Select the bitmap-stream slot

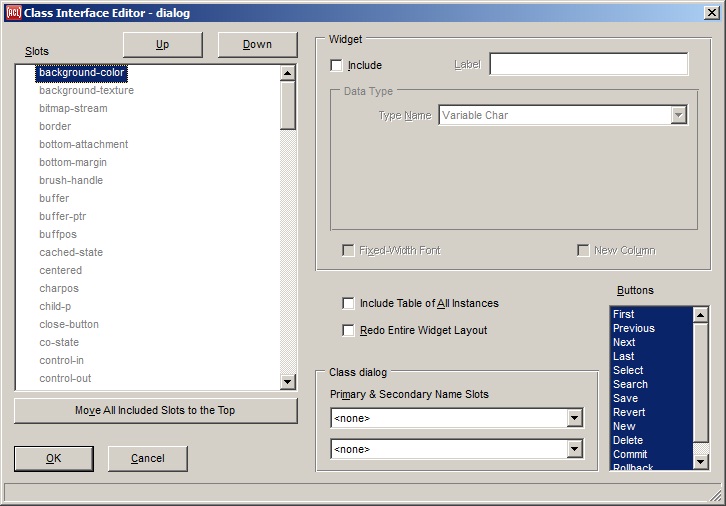73,108
